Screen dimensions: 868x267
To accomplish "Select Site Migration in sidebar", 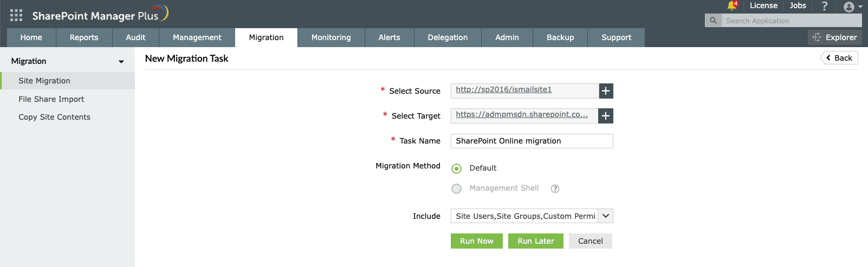I will pos(67,81).
